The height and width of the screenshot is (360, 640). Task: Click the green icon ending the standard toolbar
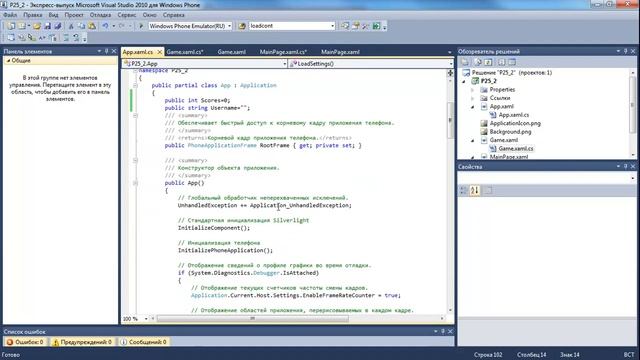376,26
